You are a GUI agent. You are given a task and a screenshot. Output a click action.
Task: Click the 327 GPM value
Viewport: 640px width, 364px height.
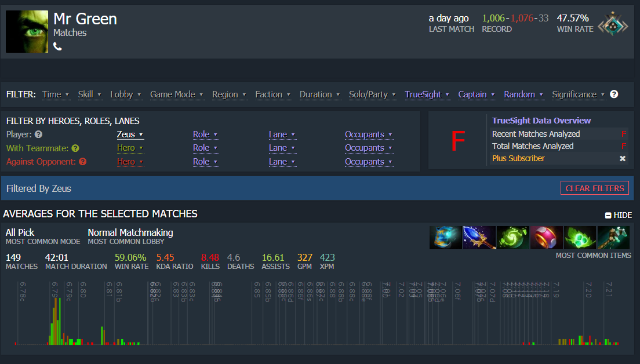(x=304, y=257)
